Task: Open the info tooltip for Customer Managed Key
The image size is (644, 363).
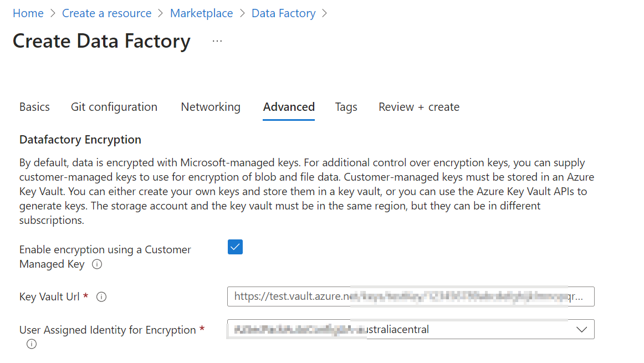Action: (97, 264)
